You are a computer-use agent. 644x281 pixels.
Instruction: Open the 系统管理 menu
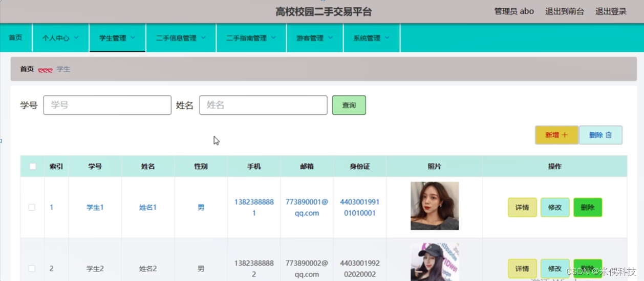click(x=371, y=37)
